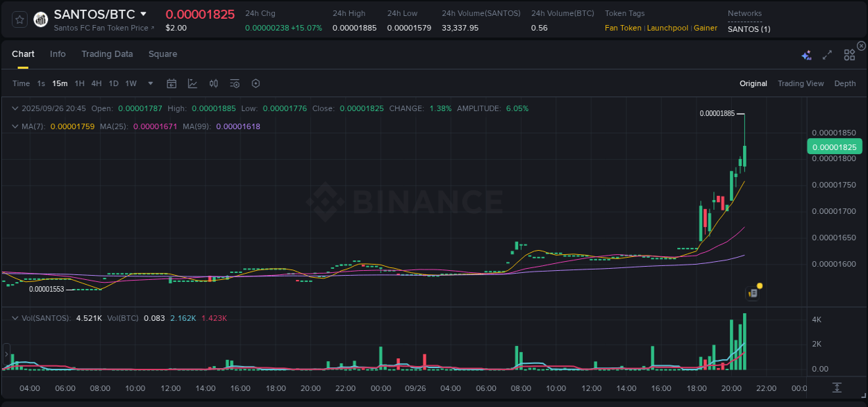Click the green current price label 0.00001825

pyautogui.click(x=835, y=147)
